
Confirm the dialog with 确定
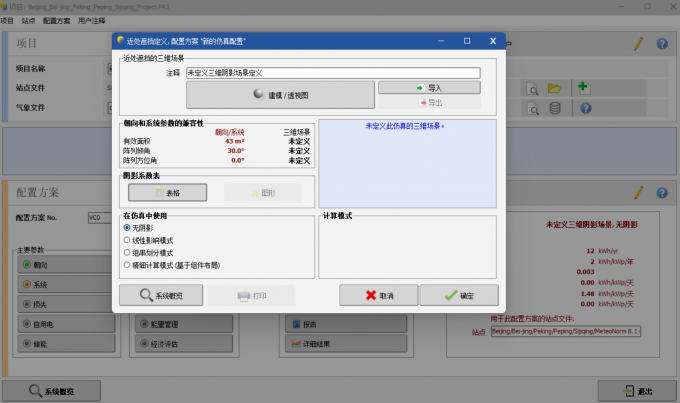click(x=459, y=295)
